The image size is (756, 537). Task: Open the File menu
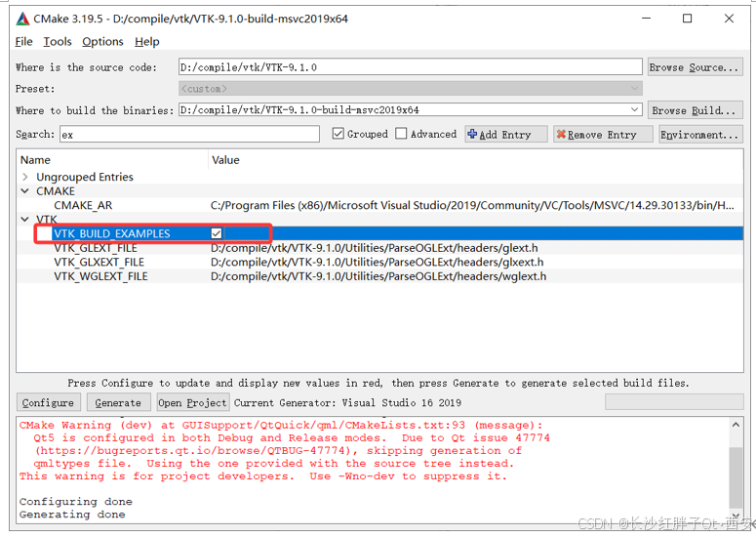(23, 41)
